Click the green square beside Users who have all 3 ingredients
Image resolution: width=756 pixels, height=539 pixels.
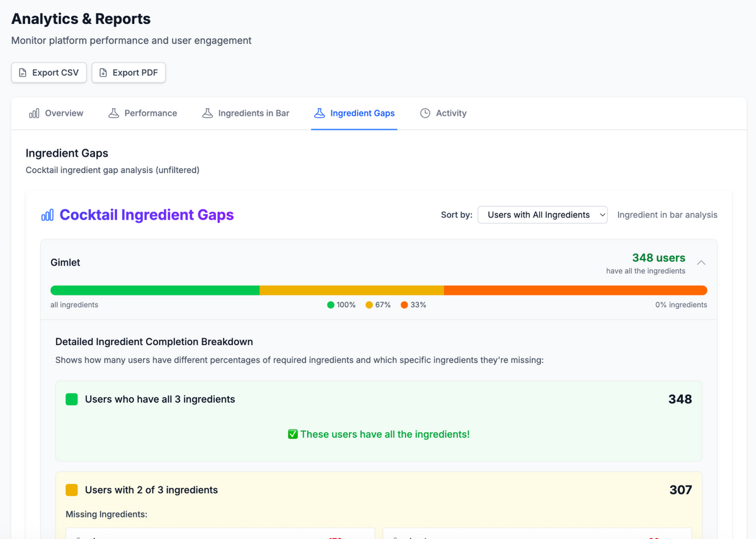(72, 399)
